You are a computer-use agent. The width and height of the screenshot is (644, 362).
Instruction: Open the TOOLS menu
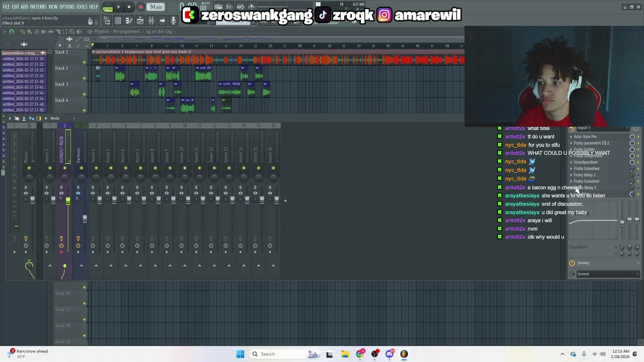pyautogui.click(x=82, y=7)
